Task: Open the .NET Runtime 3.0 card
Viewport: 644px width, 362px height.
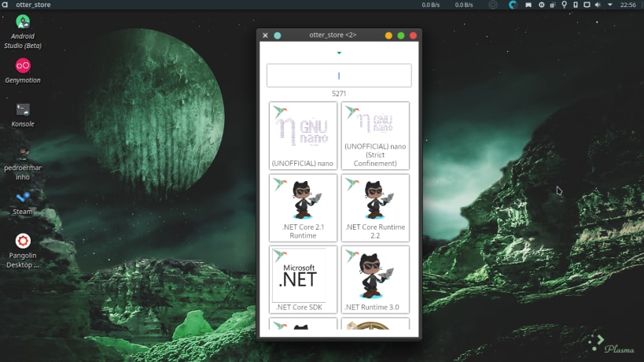Action: [x=375, y=279]
